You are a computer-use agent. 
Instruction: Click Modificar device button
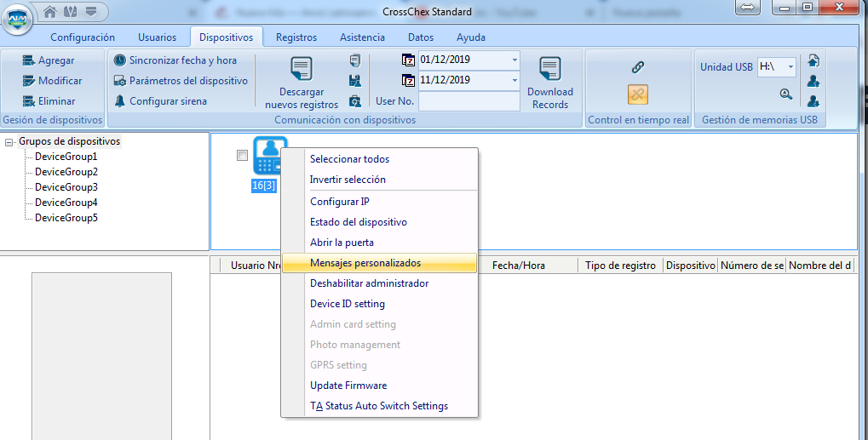(x=52, y=81)
